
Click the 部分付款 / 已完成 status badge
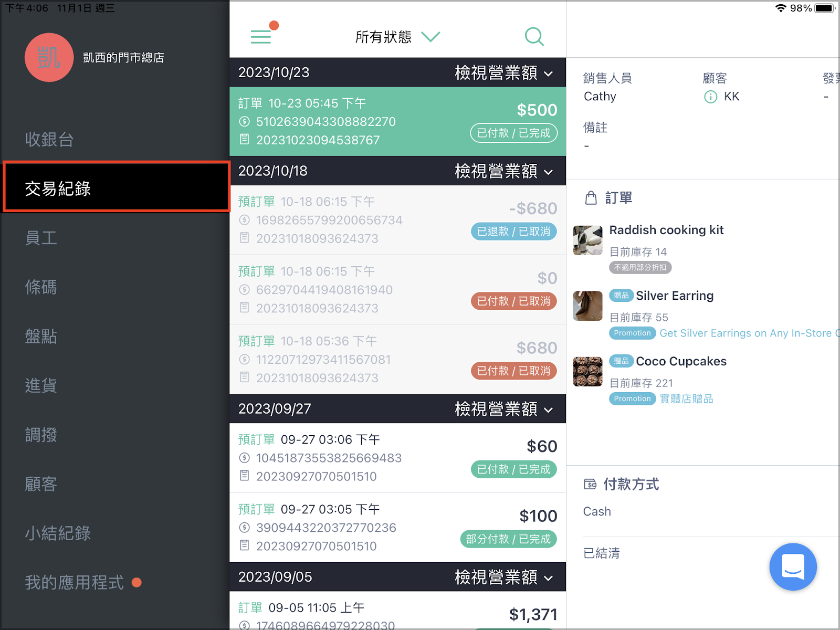pos(508,539)
